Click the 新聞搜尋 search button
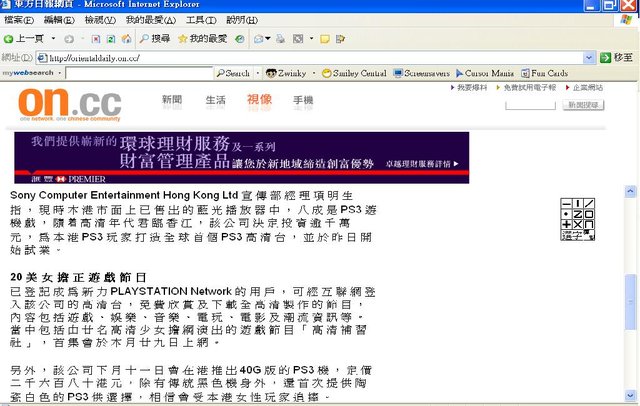 tap(583, 105)
